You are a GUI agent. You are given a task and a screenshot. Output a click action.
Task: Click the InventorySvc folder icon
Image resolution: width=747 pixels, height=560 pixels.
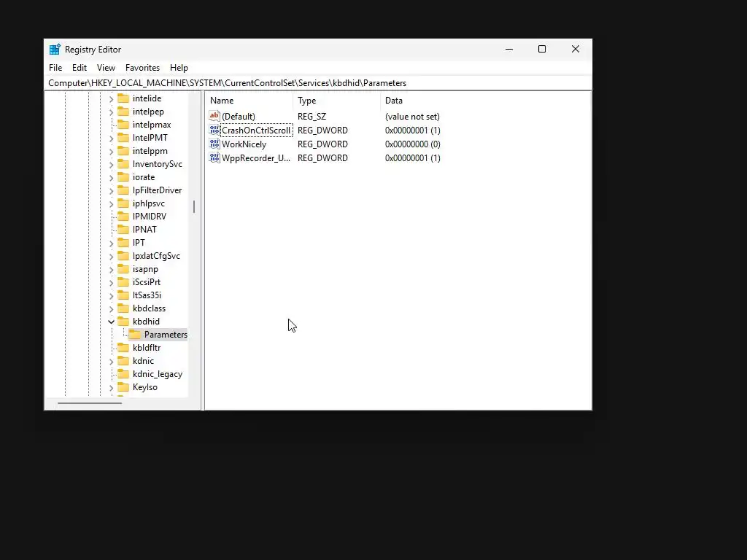pyautogui.click(x=123, y=164)
